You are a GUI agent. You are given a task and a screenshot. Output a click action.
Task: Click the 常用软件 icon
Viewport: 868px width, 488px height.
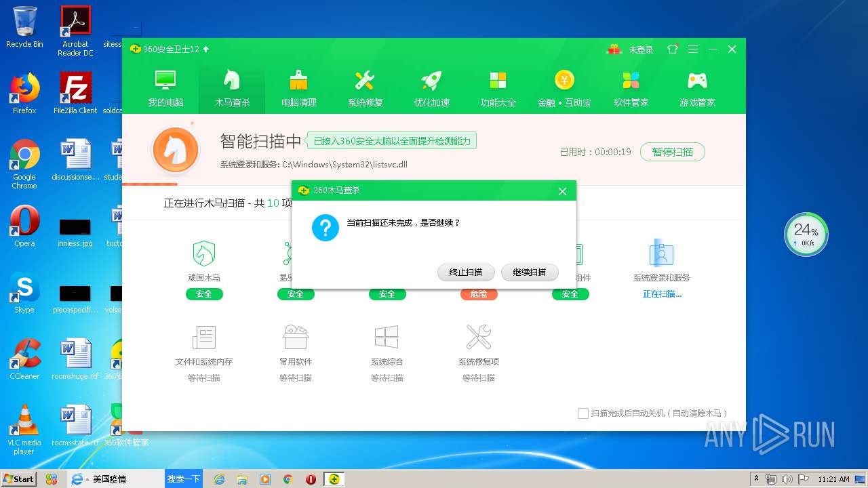click(x=296, y=337)
